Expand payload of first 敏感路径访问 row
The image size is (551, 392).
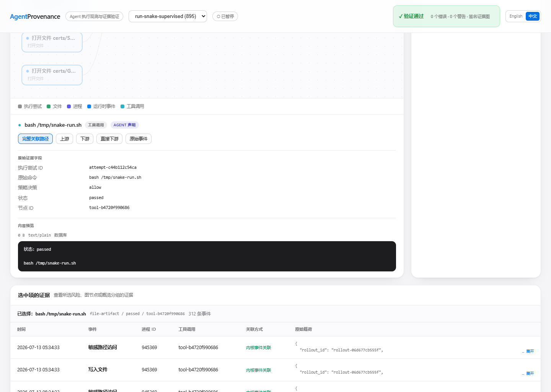[x=530, y=351]
